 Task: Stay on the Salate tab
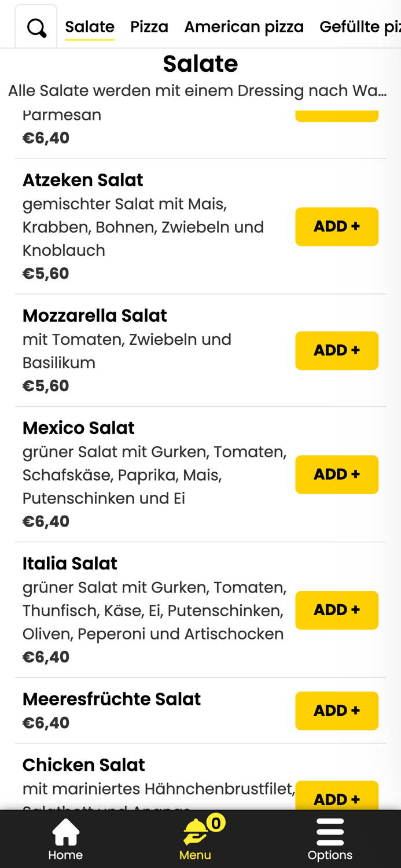point(90,26)
